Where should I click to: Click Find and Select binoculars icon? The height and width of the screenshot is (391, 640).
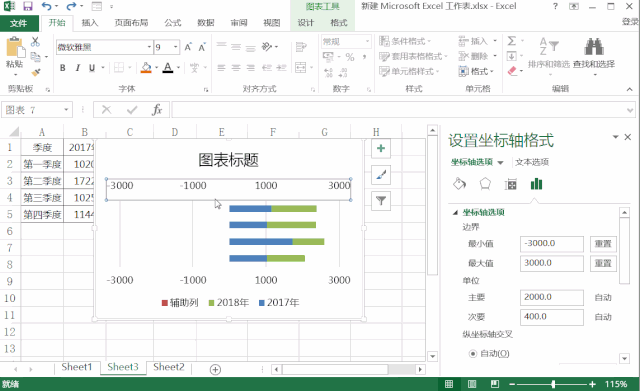pyautogui.click(x=594, y=47)
